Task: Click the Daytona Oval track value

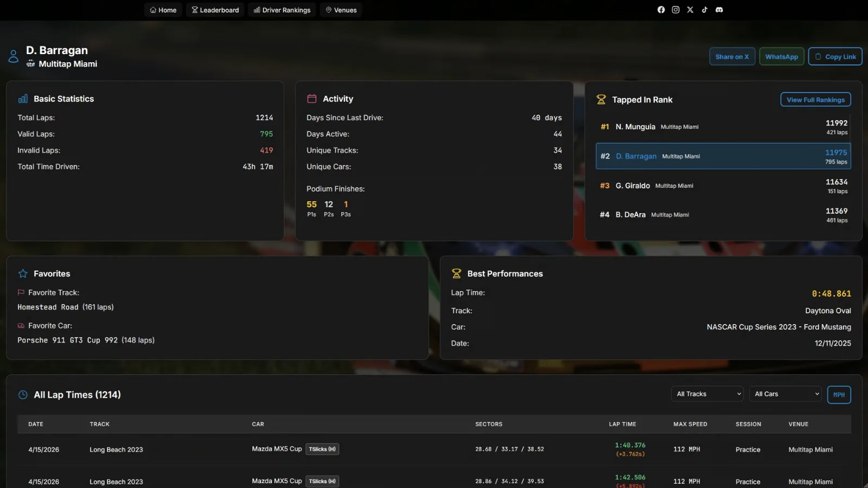Action: (x=828, y=311)
